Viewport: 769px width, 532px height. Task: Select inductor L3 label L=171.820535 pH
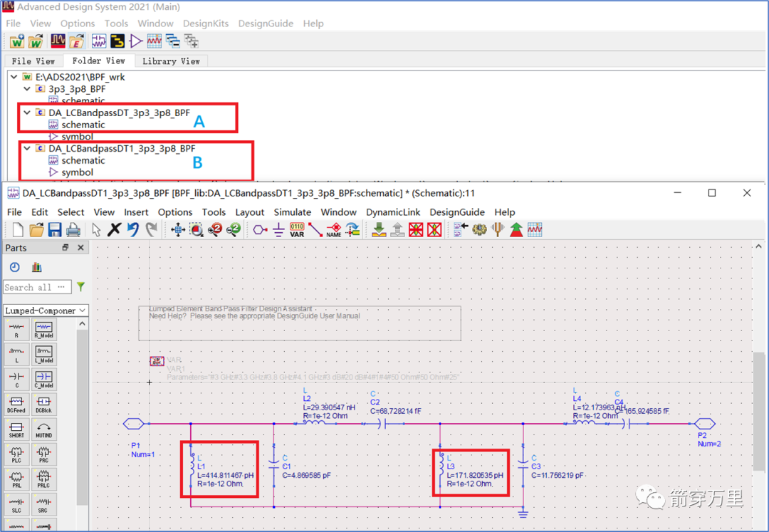475,475
